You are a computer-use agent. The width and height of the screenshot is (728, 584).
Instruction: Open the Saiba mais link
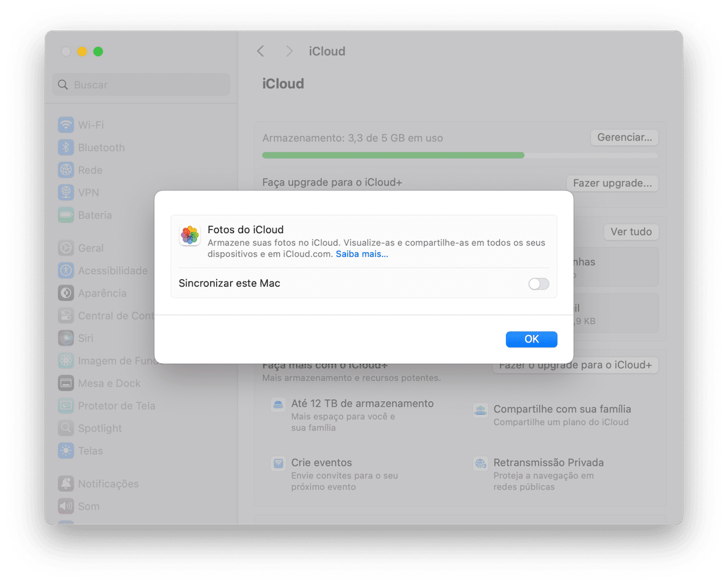click(x=362, y=254)
